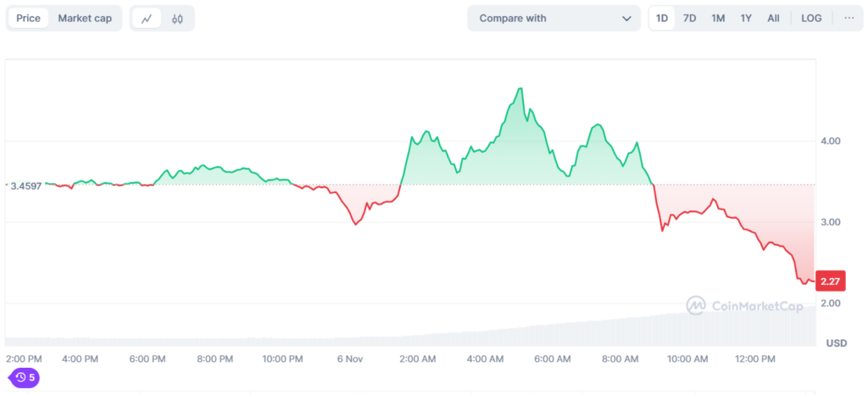Click the 2:00 PM time axis label
The width and height of the screenshot is (868, 395).
[23, 359]
